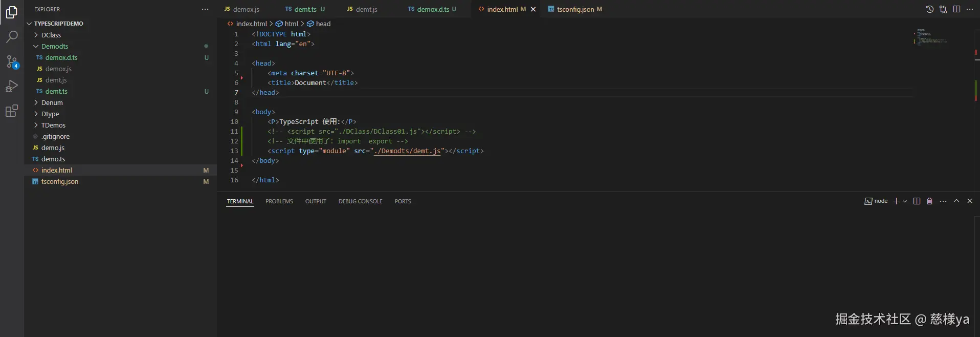980x337 pixels.
Task: Open demt.js in the explorer tree
Action: click(120, 80)
